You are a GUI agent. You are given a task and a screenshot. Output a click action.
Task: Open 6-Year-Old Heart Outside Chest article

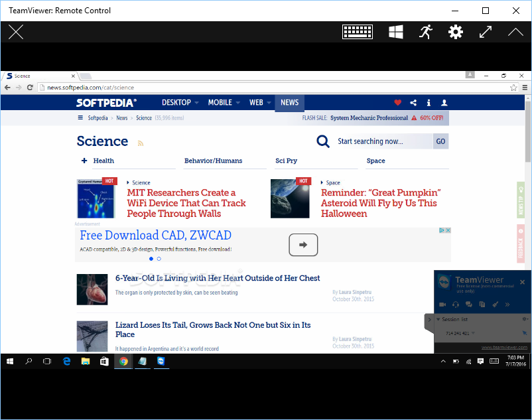(218, 278)
